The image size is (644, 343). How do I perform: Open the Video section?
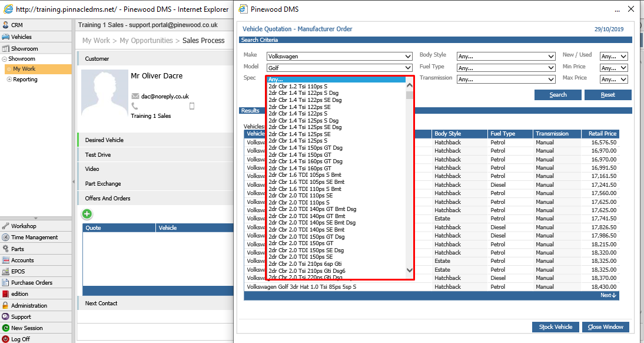click(x=155, y=169)
